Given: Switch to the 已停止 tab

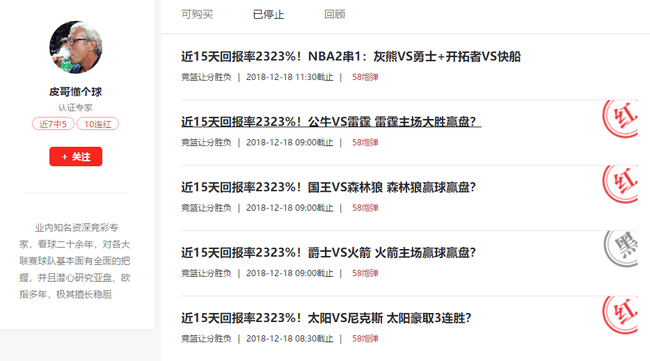Looking at the screenshot, I should 268,15.
